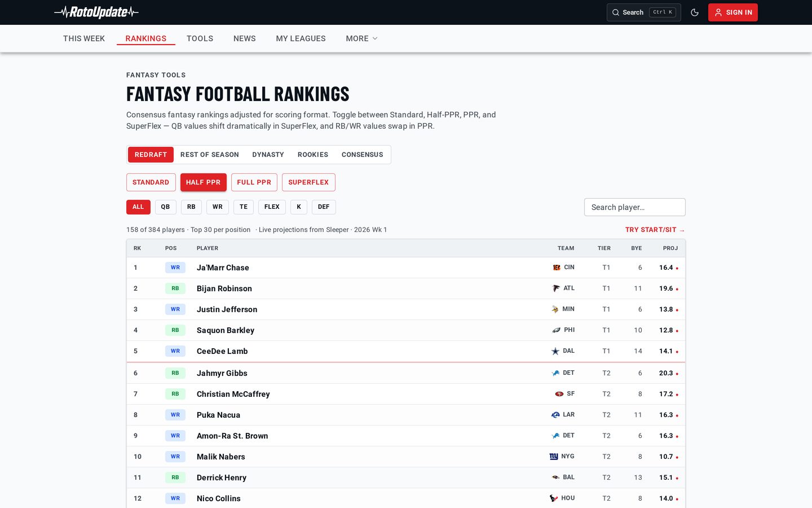Sort by RK column header

pyautogui.click(x=138, y=248)
